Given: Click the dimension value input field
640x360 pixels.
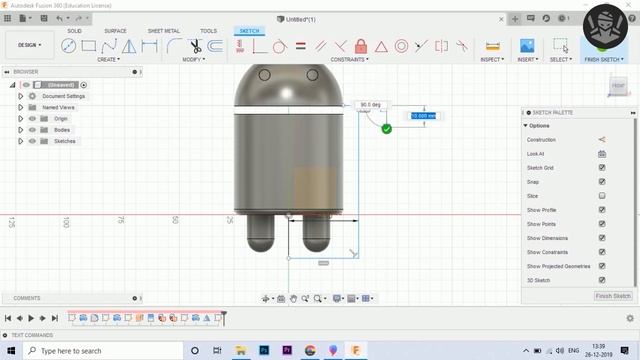Looking at the screenshot, I should pyautogui.click(x=423, y=116).
